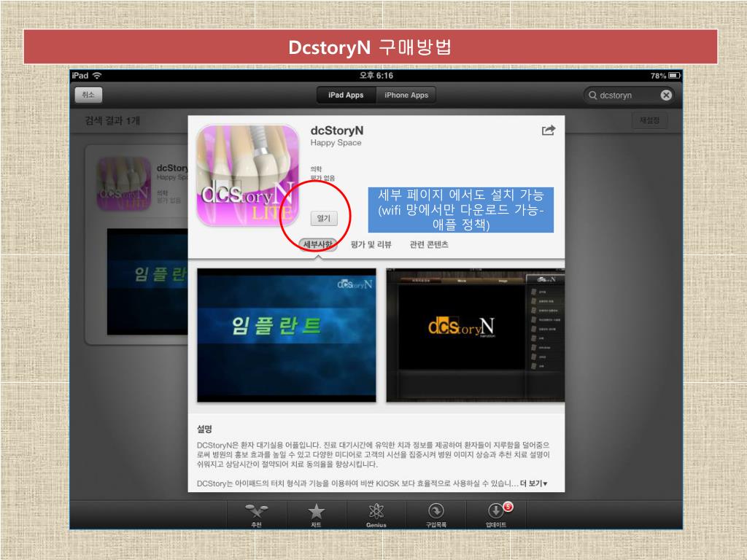Open the black dcStoryN screenshot thumbnail

click(x=475, y=335)
